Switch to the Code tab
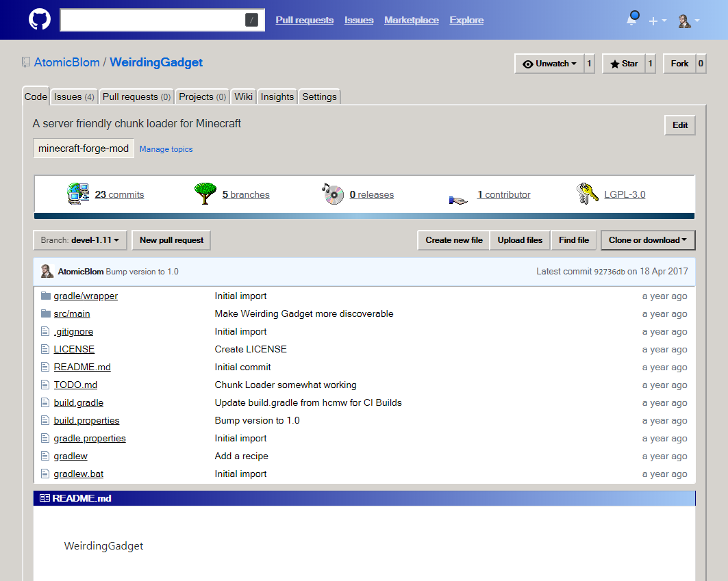Viewport: 728px width, 581px height. pos(36,96)
